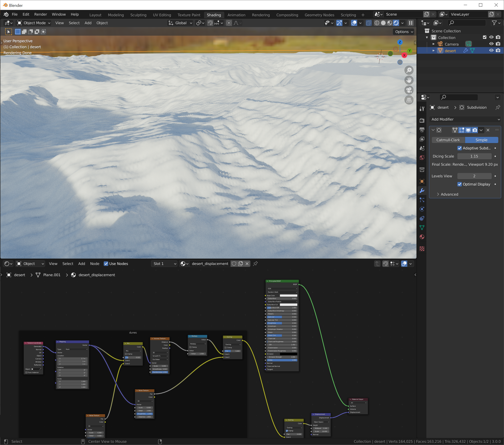The width and height of the screenshot is (504, 445).
Task: Click the Dicing Scale value field
Action: pos(474,156)
